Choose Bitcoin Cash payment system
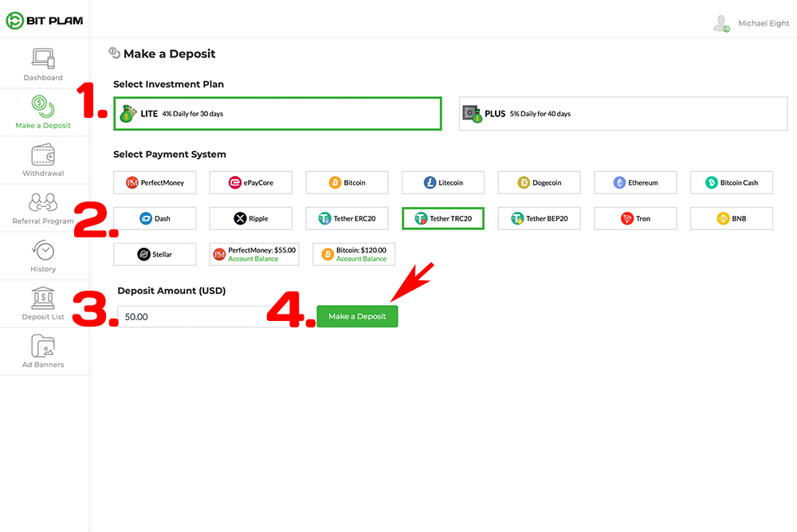This screenshot has width=797, height=532. pyautogui.click(x=732, y=182)
